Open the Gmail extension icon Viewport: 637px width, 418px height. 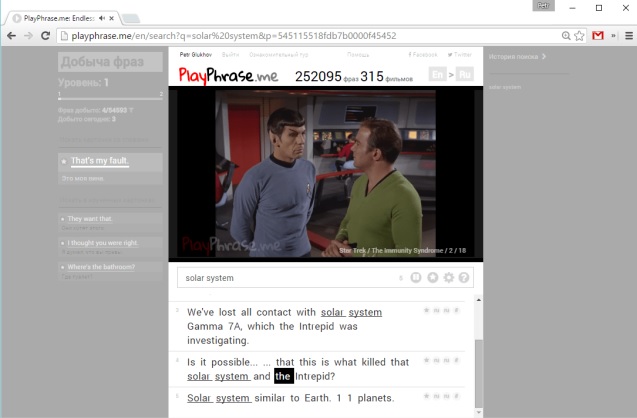pyautogui.click(x=598, y=36)
